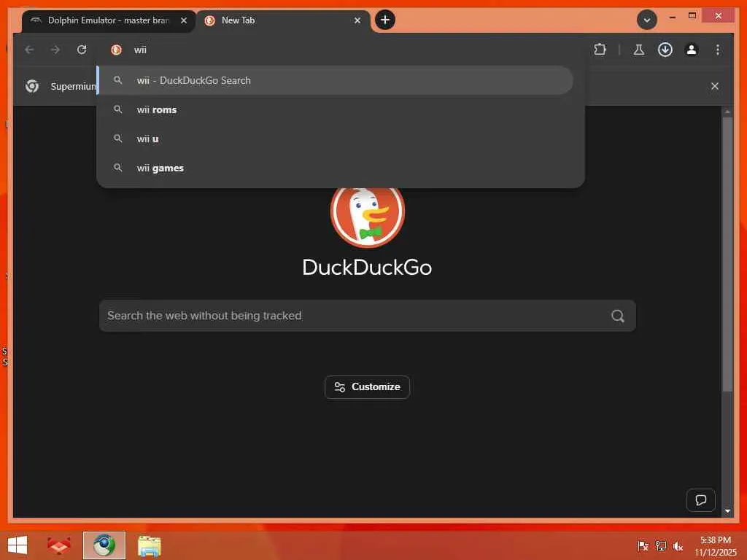747x560 pixels.
Task: Open the Extensions puzzle icon
Action: tap(600, 50)
